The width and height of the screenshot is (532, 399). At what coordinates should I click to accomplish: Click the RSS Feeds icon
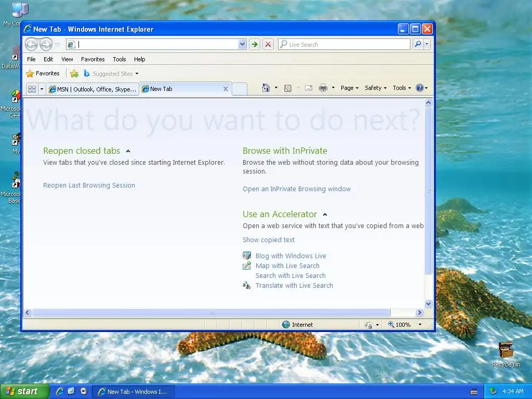(288, 88)
